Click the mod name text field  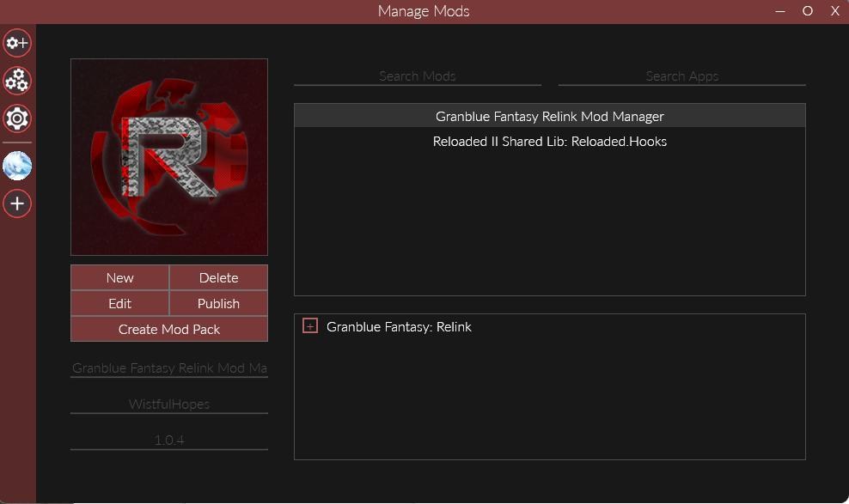pos(169,368)
